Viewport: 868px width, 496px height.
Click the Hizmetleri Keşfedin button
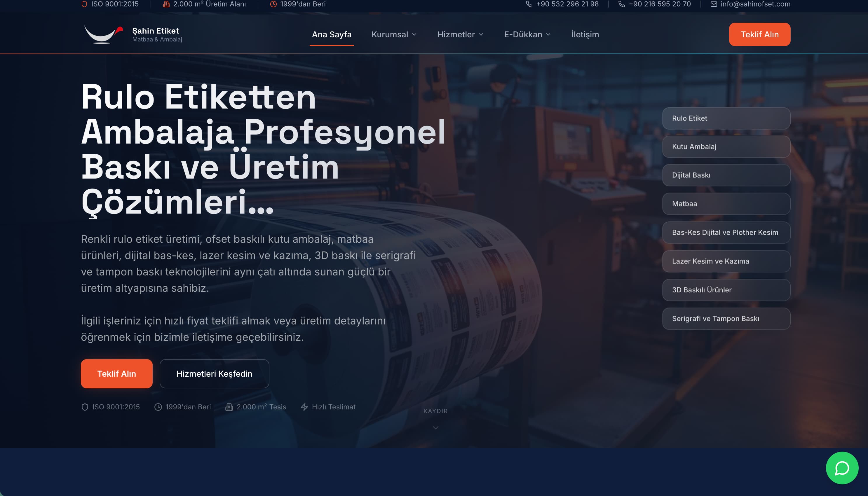214,374
